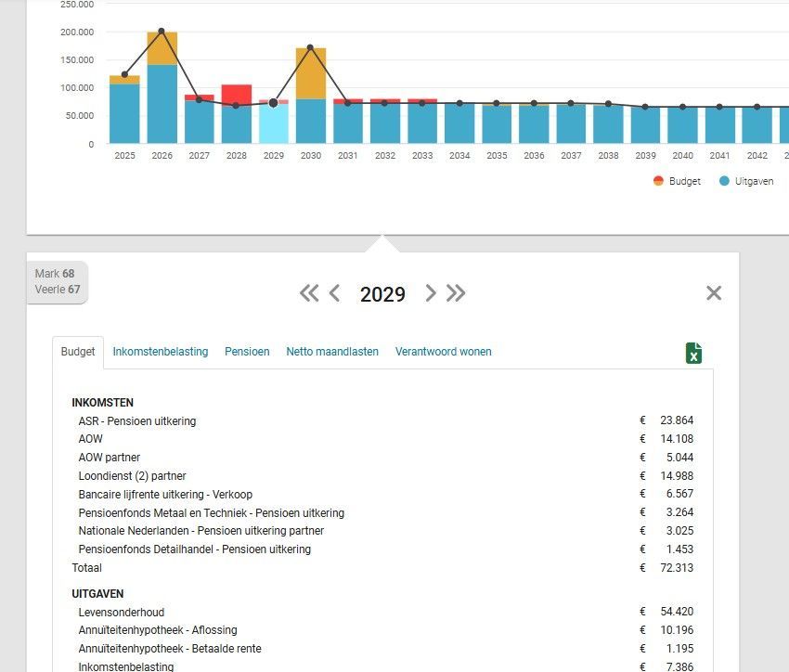Image resolution: width=789 pixels, height=672 pixels.
Task: Export budget to Excel file
Action: (693, 353)
